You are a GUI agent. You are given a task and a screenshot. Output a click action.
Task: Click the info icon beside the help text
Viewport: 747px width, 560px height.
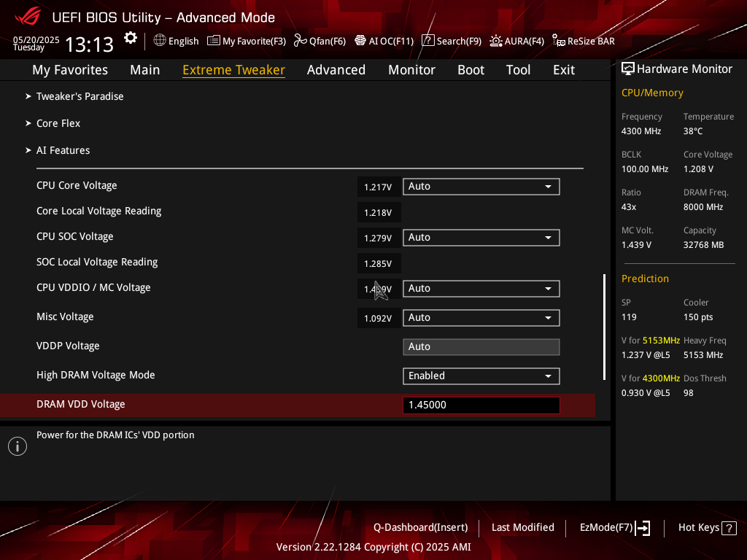(18, 446)
